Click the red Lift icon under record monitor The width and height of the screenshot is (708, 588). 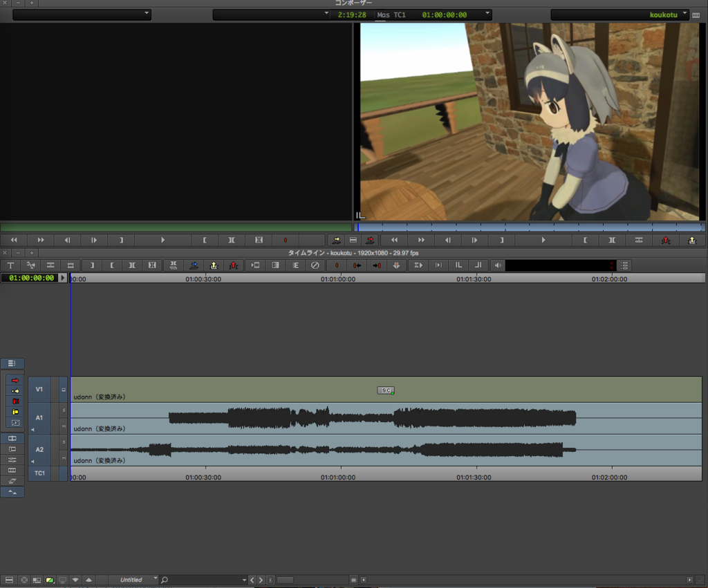coord(666,240)
